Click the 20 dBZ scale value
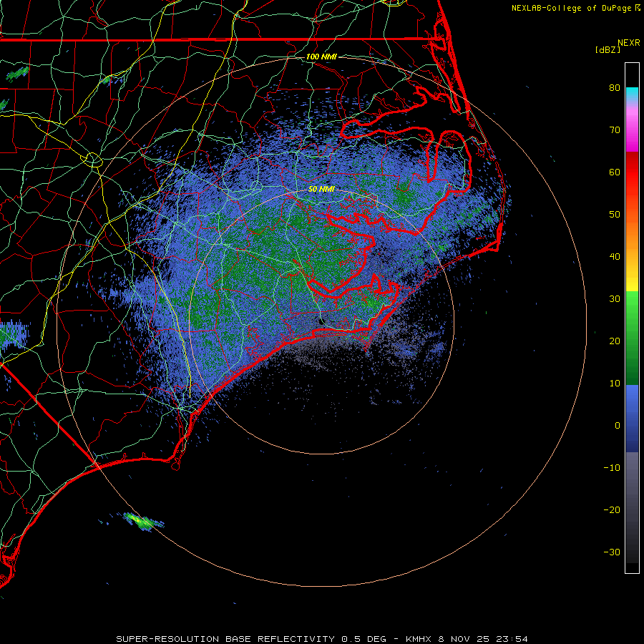The width and height of the screenshot is (644, 644). 615,341
